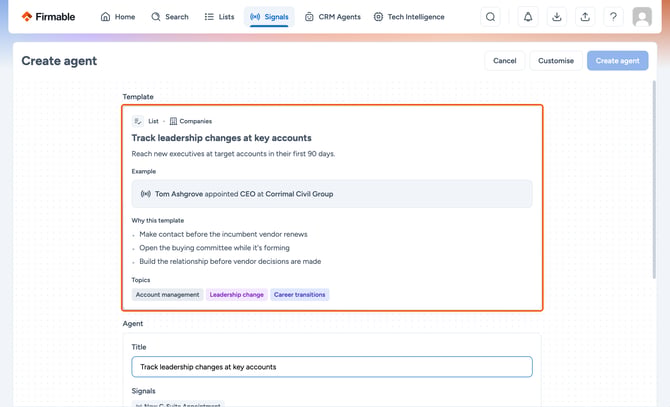Select the Signals tab

(269, 17)
